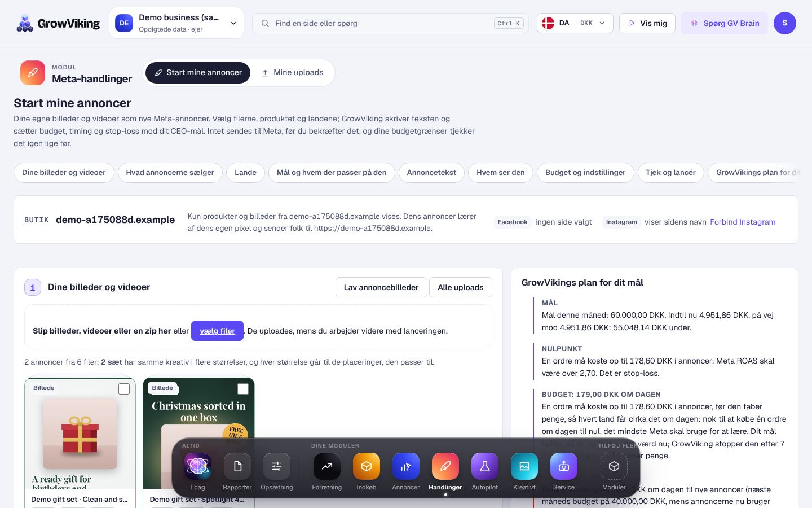The height and width of the screenshot is (508, 812).
Task: Follow the Forbind Instagram link
Action: click(x=743, y=222)
